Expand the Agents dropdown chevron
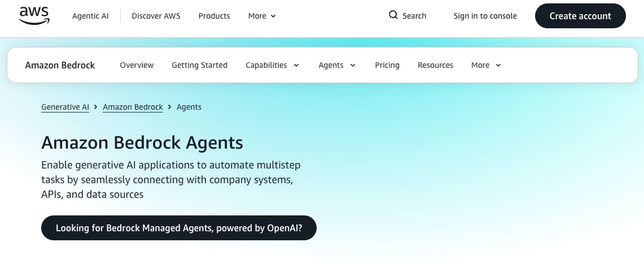644x268 pixels. (x=352, y=65)
